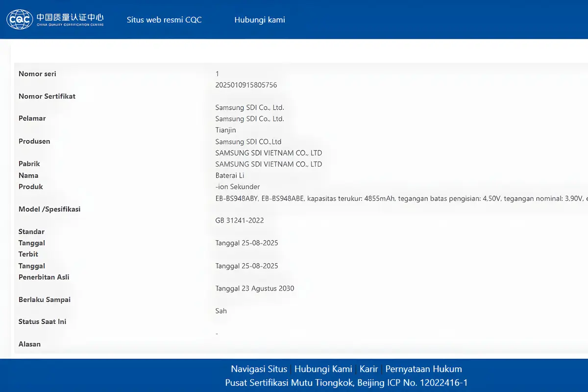Click model spec EB-BS948ABY text line
Viewport: 588px width, 392px height.
point(401,198)
